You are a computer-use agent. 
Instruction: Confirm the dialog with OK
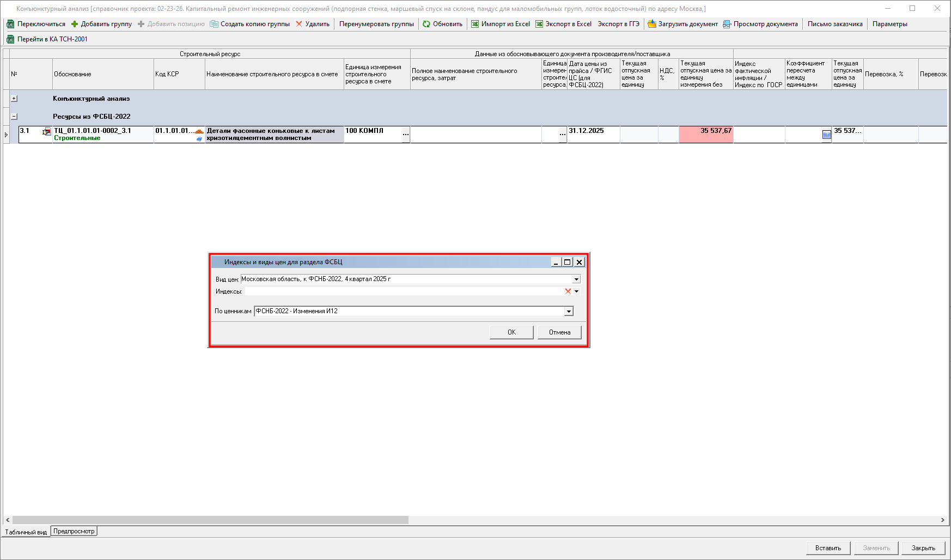[x=511, y=332]
